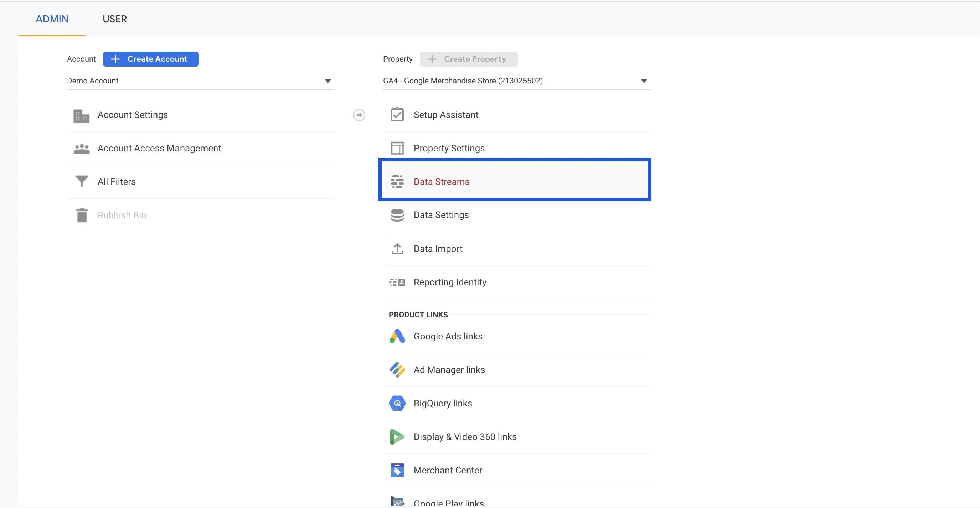Switch to the ADMIN tab
The height and width of the screenshot is (508, 980).
click(x=52, y=19)
